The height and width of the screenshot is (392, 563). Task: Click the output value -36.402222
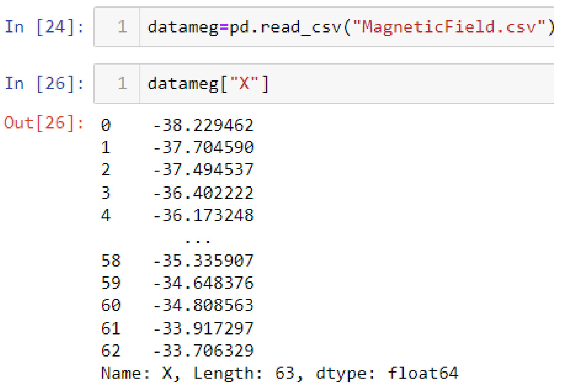click(x=203, y=193)
